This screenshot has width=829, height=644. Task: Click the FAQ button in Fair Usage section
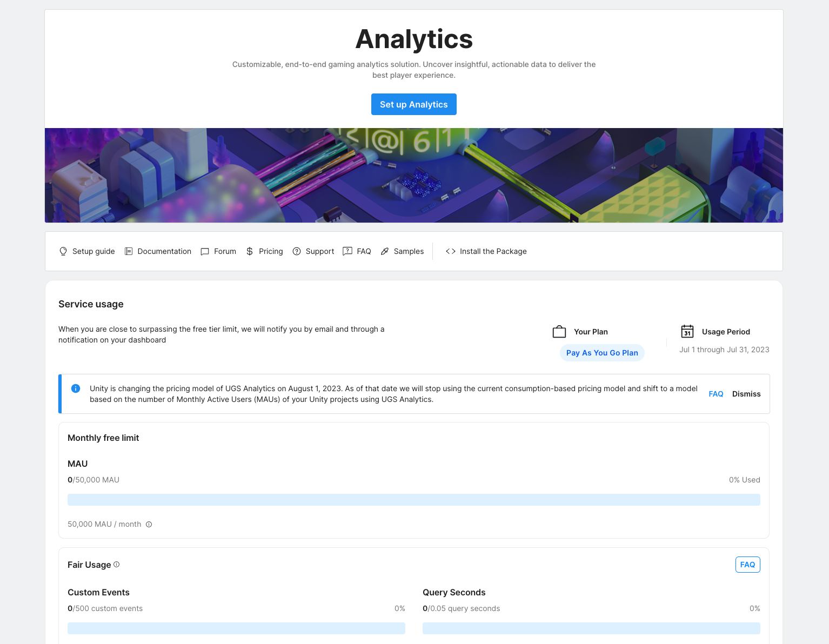[747, 565]
